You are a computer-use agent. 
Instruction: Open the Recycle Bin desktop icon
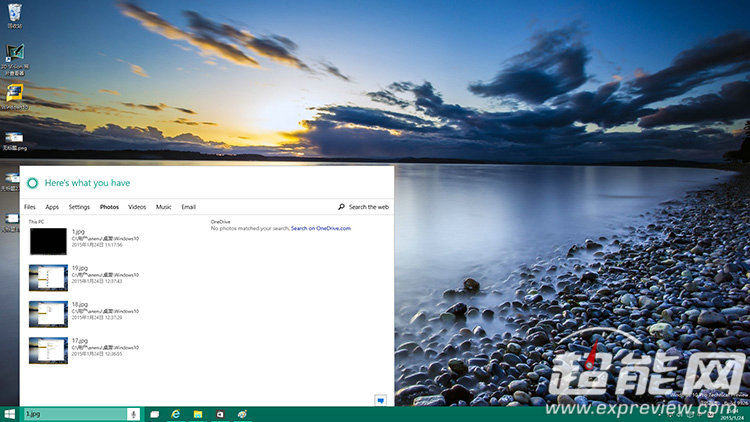(15, 12)
